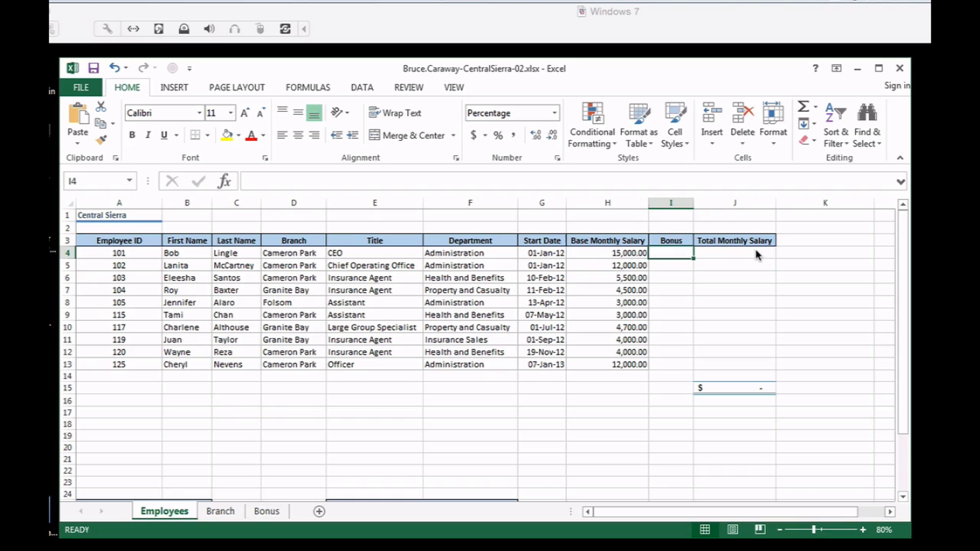Open the Percentage number format dropdown

pos(554,113)
